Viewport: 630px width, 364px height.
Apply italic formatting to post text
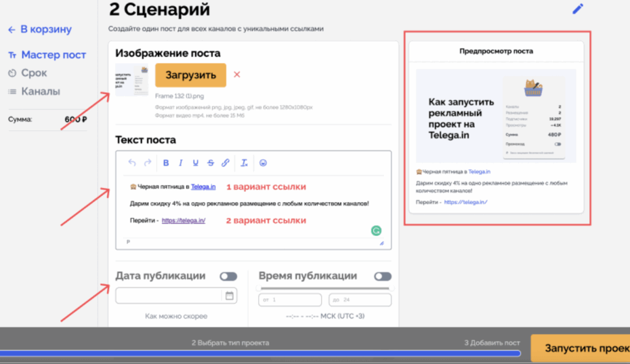181,163
